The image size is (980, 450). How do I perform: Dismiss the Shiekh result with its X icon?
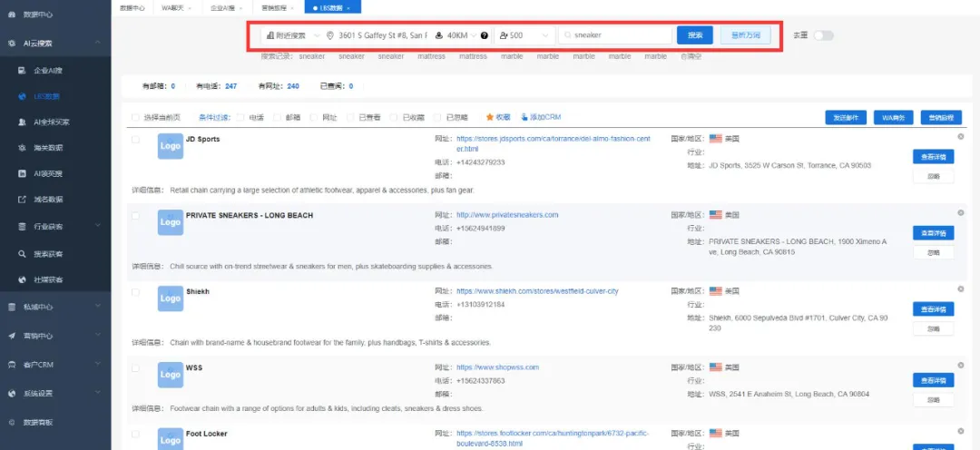[961, 289]
